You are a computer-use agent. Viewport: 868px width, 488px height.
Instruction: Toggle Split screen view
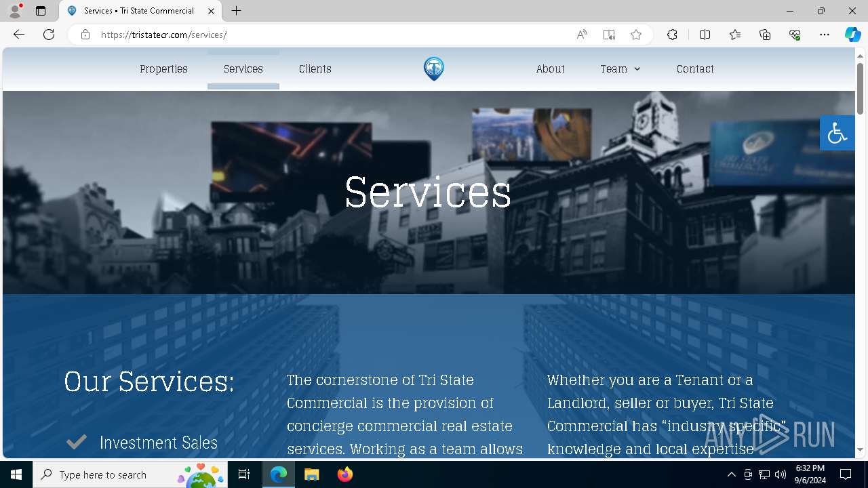pyautogui.click(x=705, y=35)
